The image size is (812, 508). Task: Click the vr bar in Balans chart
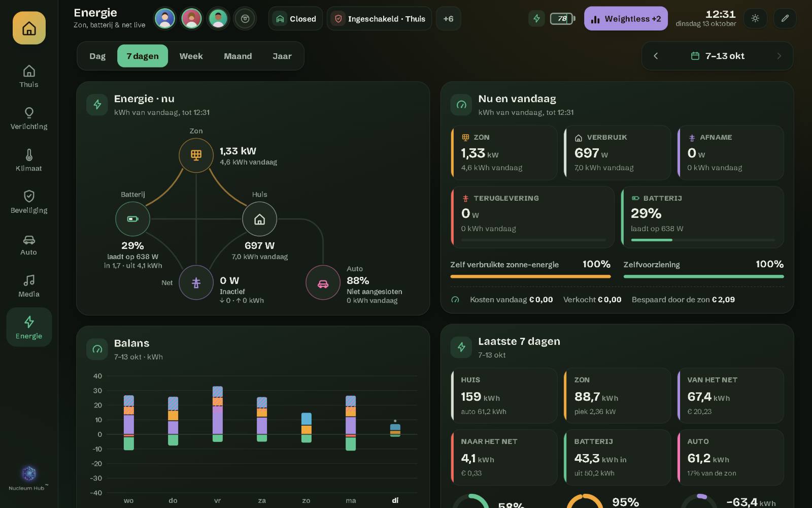pyautogui.click(x=217, y=414)
